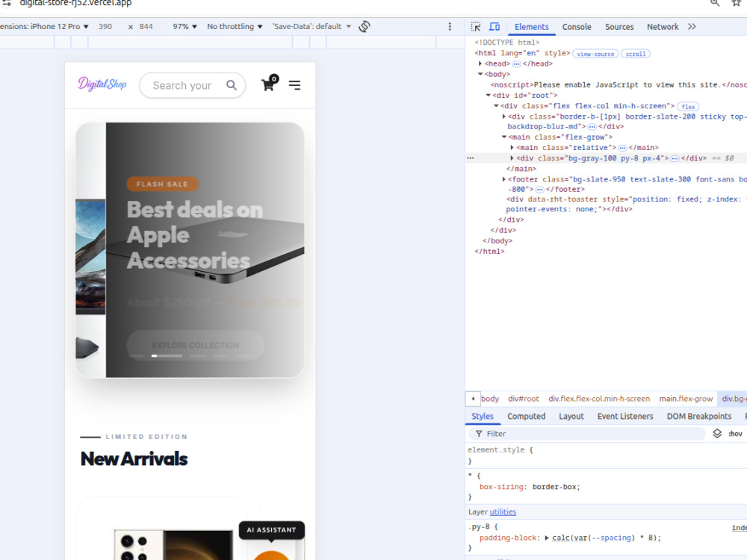Select div#root in the breadcrumb trail
This screenshot has width=747, height=560.
click(523, 399)
